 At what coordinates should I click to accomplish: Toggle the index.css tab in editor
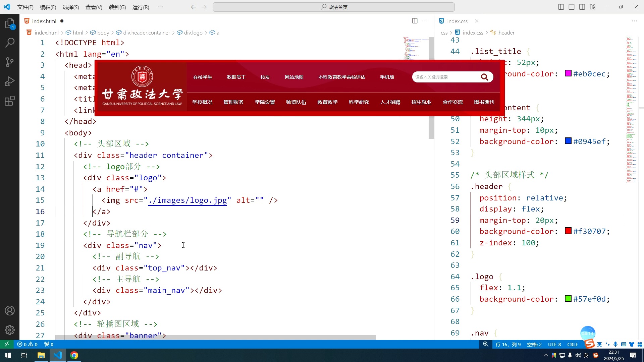[x=458, y=21]
